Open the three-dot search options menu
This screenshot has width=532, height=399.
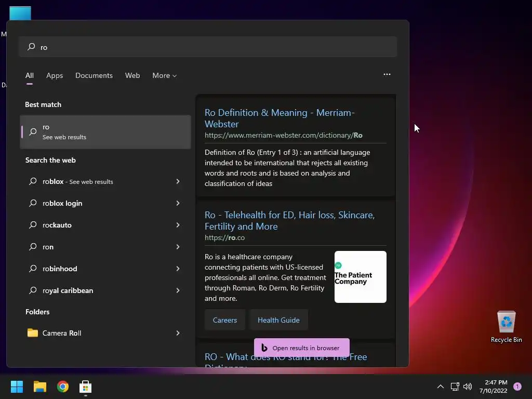[x=387, y=74]
